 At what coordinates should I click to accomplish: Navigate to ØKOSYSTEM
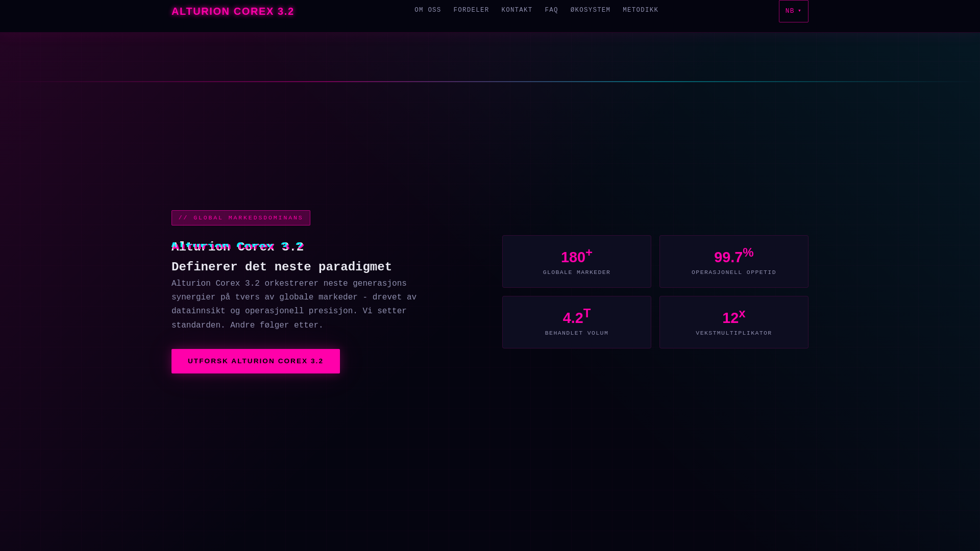[x=590, y=10]
